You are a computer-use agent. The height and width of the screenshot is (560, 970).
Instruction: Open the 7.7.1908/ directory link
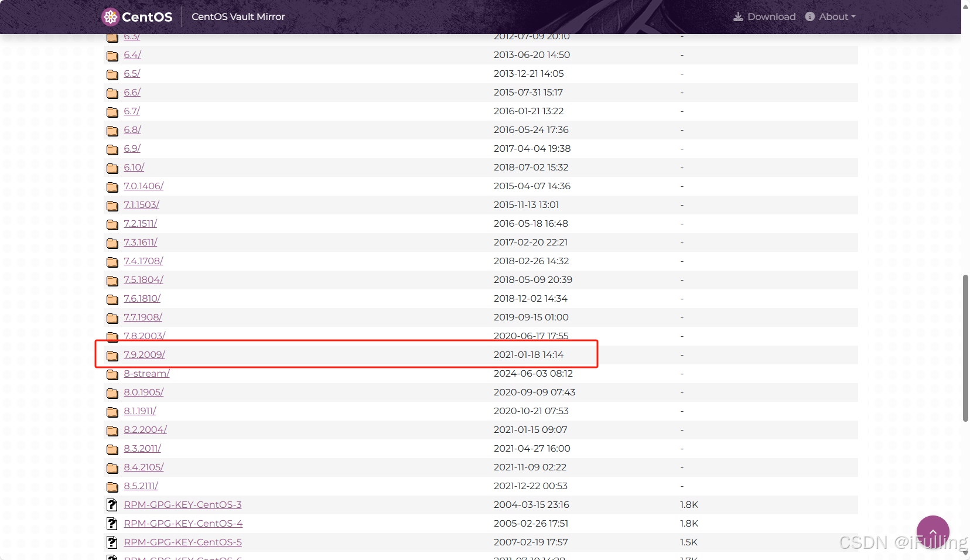coord(143,317)
